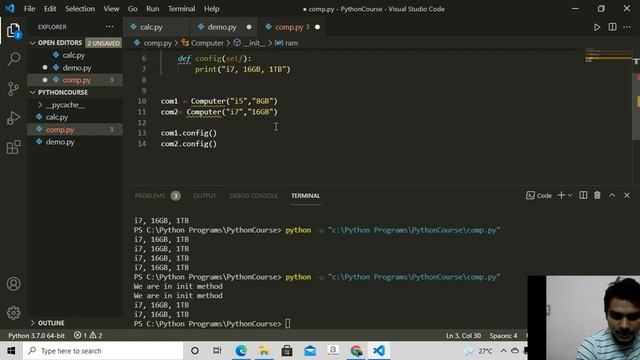Open the Help menu
Viewport: 640px width, 360px height.
[211, 9]
